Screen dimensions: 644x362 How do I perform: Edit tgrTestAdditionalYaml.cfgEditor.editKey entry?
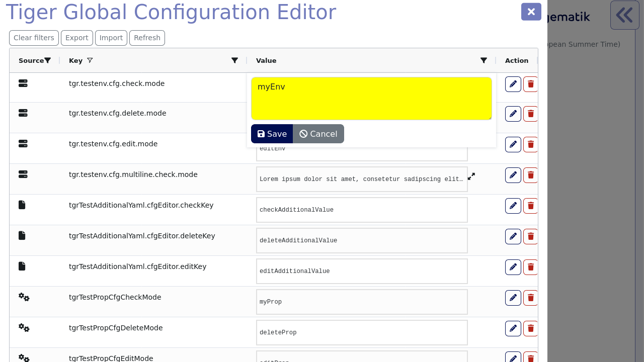[x=513, y=267]
